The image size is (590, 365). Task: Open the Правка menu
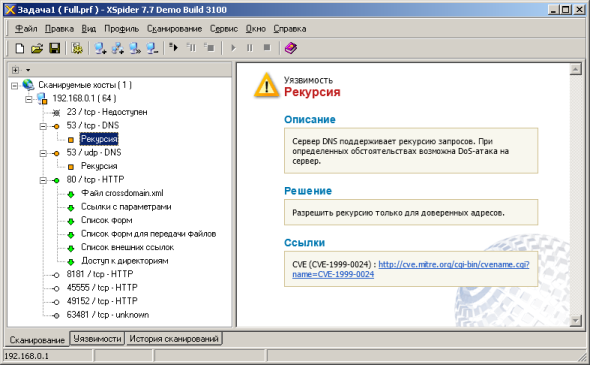pos(59,29)
